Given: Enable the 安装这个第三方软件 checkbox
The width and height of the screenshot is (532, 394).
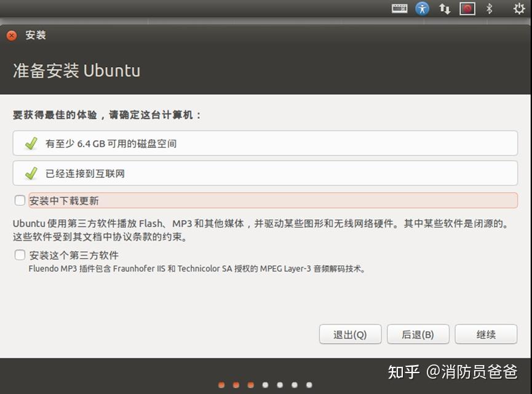Looking at the screenshot, I should click(19, 255).
